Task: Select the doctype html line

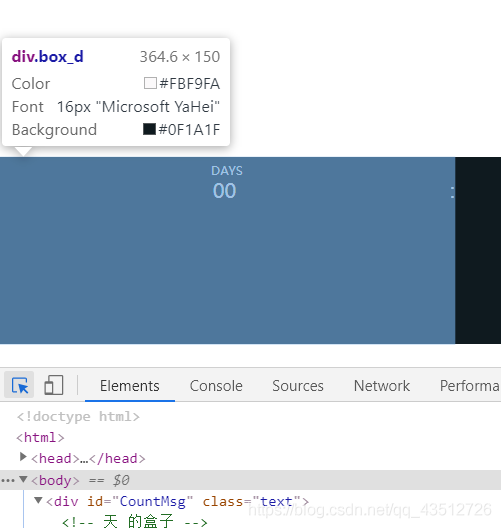Action: [78, 417]
